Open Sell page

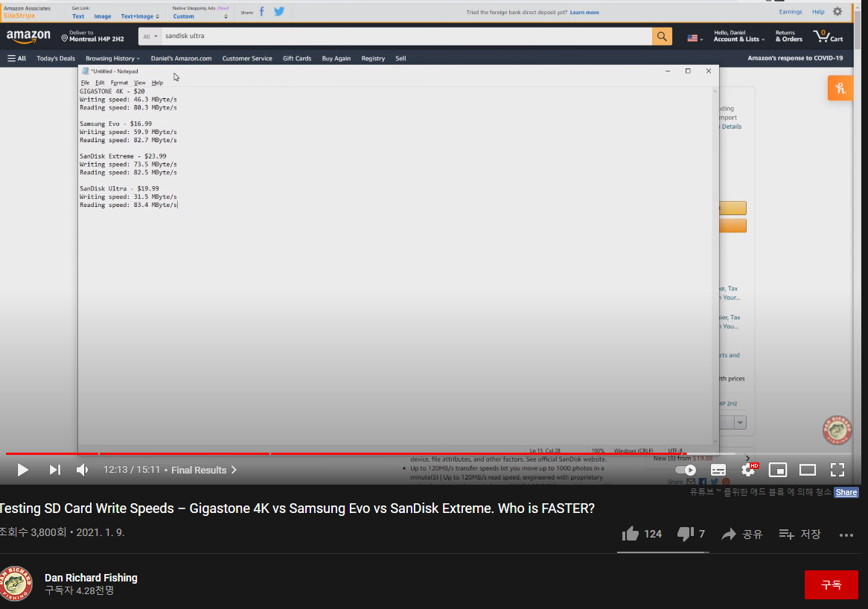click(x=401, y=58)
